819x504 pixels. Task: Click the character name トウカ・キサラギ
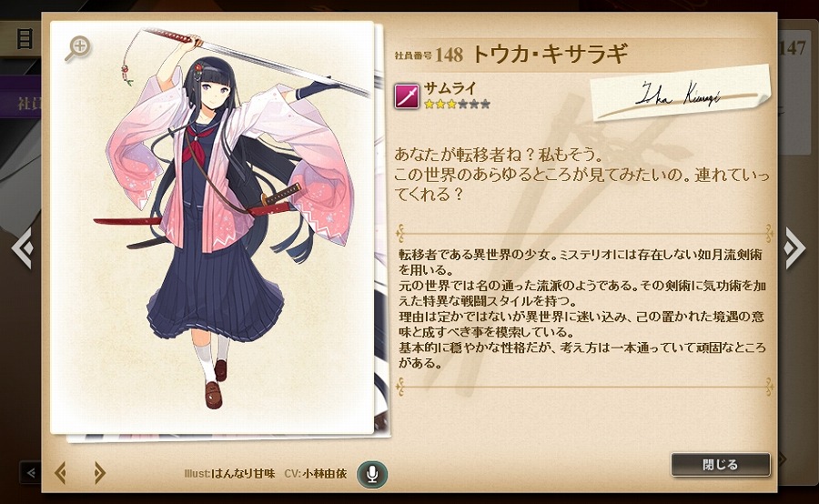(550, 54)
